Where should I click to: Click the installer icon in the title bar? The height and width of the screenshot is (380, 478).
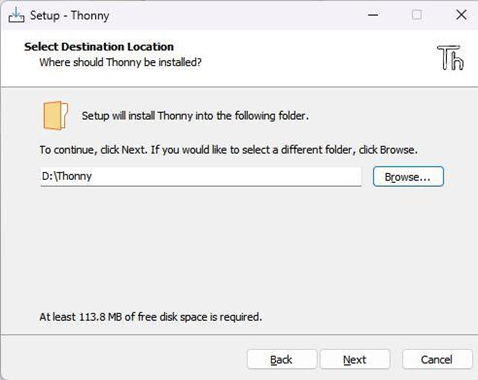pyautogui.click(x=16, y=15)
